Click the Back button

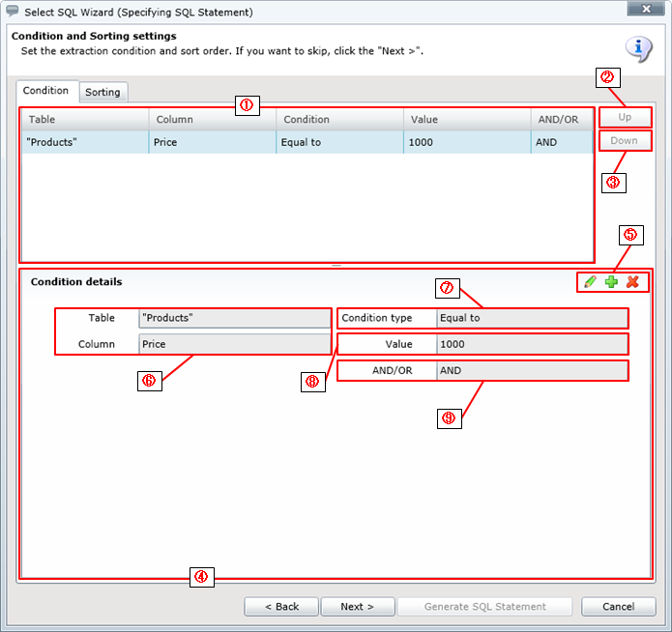pos(280,607)
